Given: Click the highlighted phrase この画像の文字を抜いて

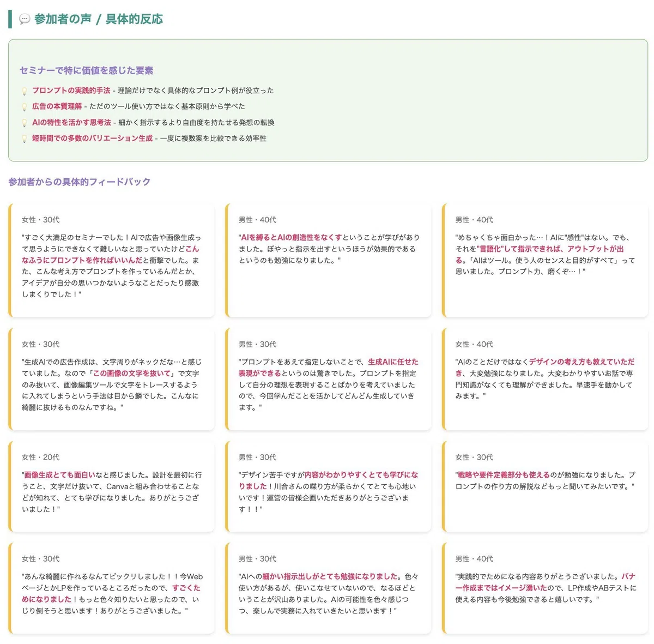Looking at the screenshot, I should 132,374.
